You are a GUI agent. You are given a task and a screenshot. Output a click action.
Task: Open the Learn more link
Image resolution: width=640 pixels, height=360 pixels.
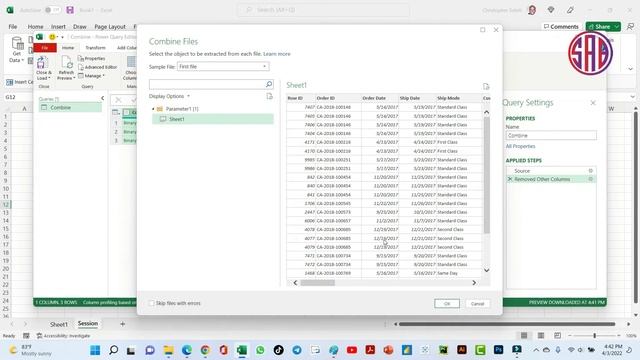(277, 54)
